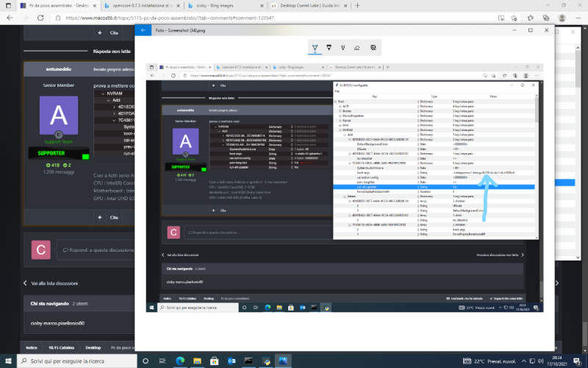Image resolution: width=588 pixels, height=368 pixels.
Task: Select the ballpoint pen drawing tool
Action: [315, 48]
